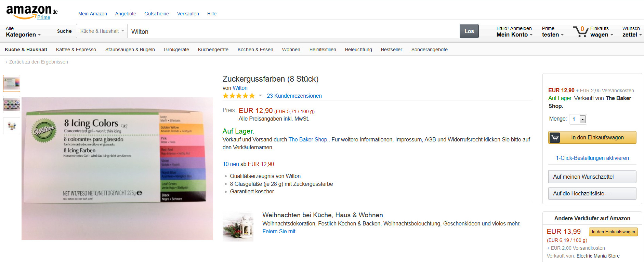Click the Amazon.de Prime logo
The width and height of the screenshot is (644, 262).
(x=32, y=12)
